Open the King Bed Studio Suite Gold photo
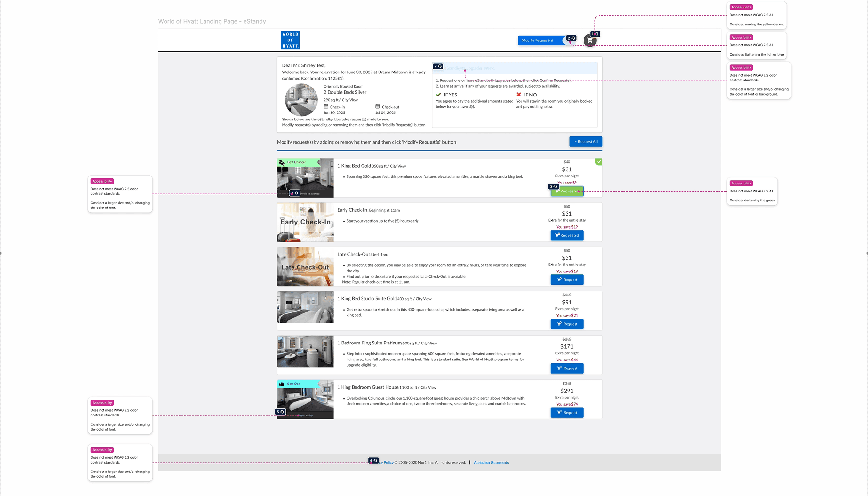Image resolution: width=868 pixels, height=496 pixels. coord(306,307)
